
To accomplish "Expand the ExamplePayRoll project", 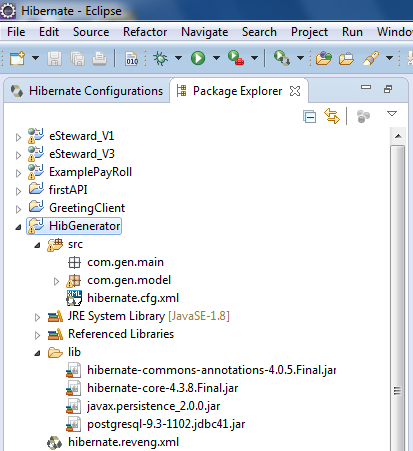I will pyautogui.click(x=18, y=173).
